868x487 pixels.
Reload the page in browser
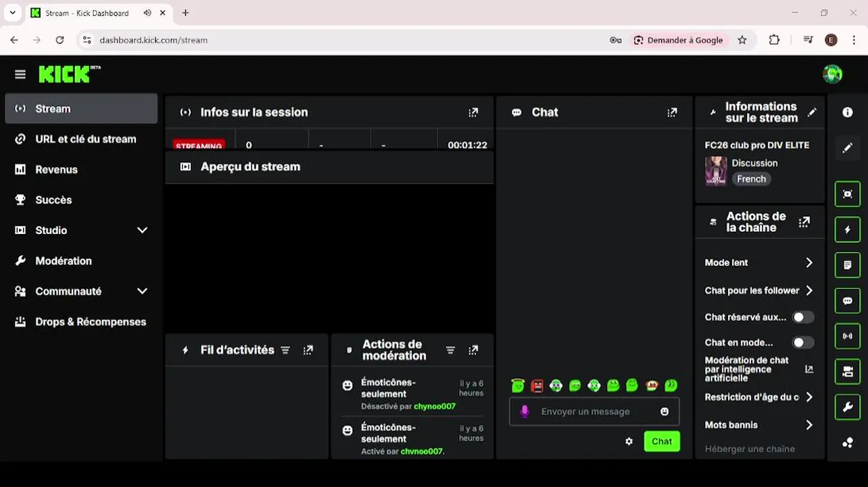(x=59, y=40)
